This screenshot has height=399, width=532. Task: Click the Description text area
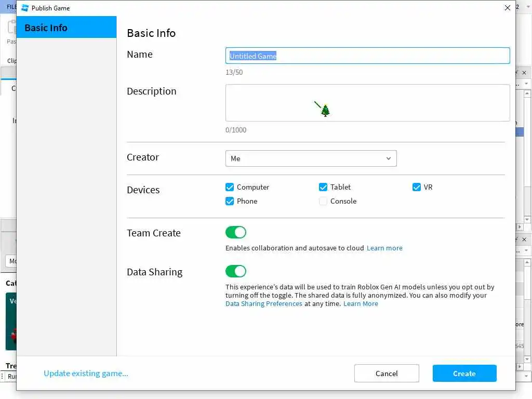click(x=367, y=103)
